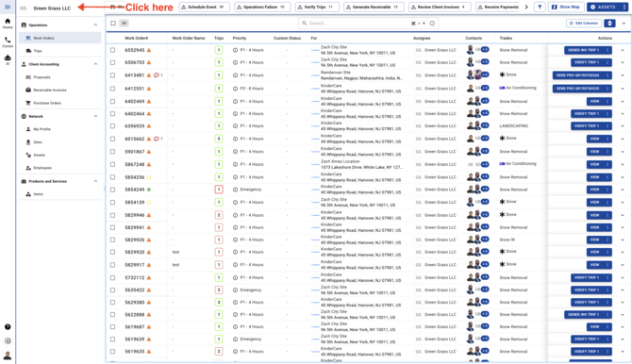
Task: Click GENER INV TRIP 1 for order 6552945
Action: click(584, 50)
